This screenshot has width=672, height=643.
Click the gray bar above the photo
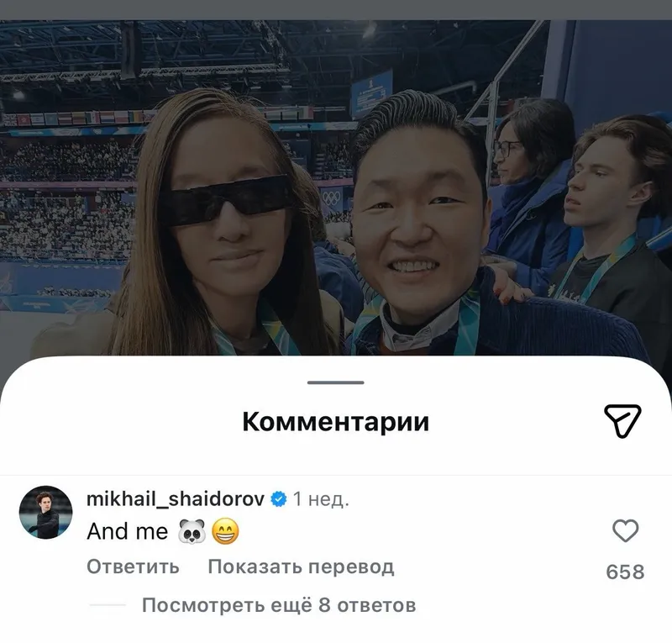point(335,10)
